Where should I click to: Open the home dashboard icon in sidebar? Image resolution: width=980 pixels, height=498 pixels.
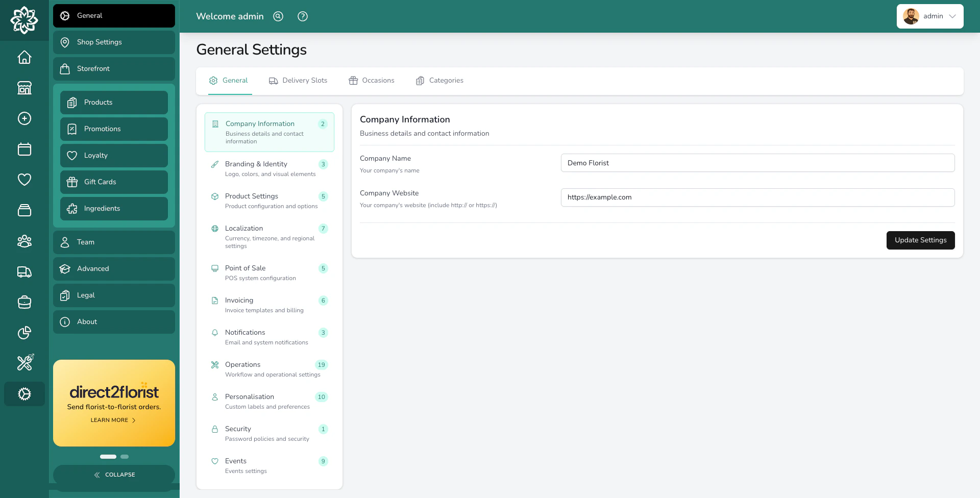24,57
